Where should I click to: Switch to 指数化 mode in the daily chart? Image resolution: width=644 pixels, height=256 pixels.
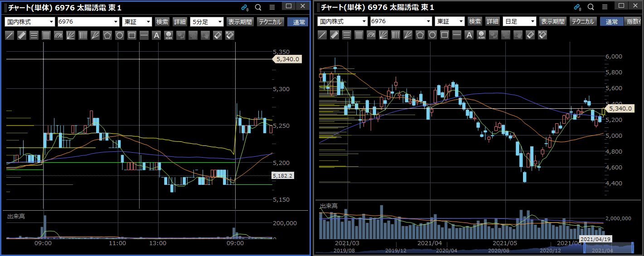coord(633,21)
